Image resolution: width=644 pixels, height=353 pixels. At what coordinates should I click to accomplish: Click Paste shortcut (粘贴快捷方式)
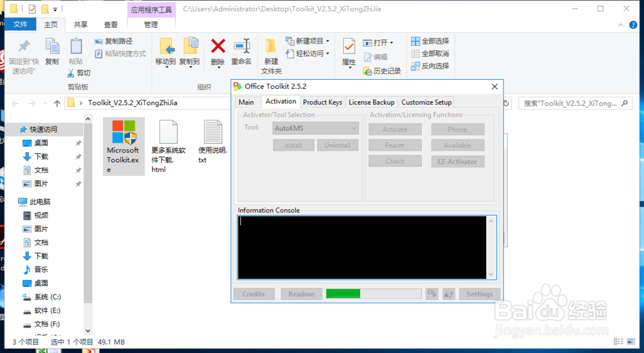(x=120, y=53)
